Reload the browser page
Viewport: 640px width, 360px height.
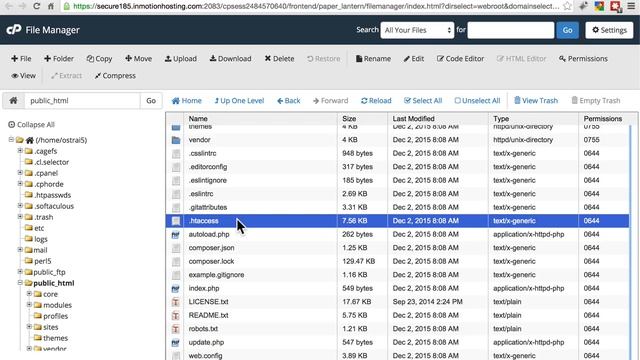(x=36, y=6)
